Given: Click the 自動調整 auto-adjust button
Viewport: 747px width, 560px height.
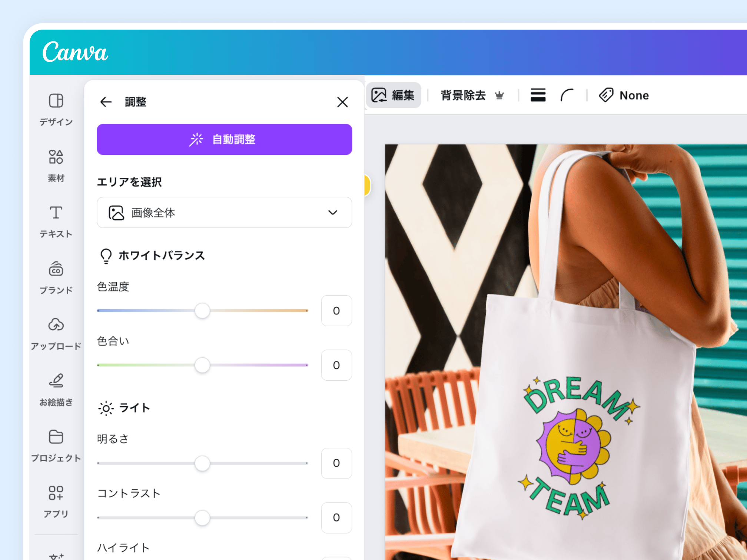Looking at the screenshot, I should click(224, 139).
